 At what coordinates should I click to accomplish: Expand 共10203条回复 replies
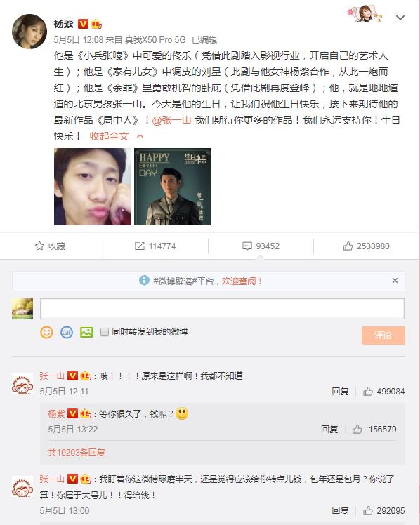coord(77,453)
